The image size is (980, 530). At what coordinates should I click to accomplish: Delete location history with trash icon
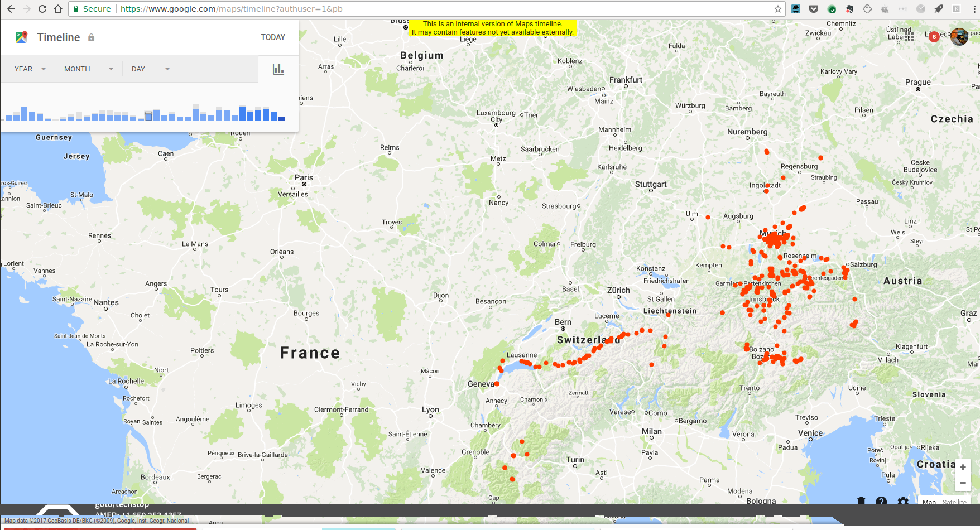pos(861,500)
